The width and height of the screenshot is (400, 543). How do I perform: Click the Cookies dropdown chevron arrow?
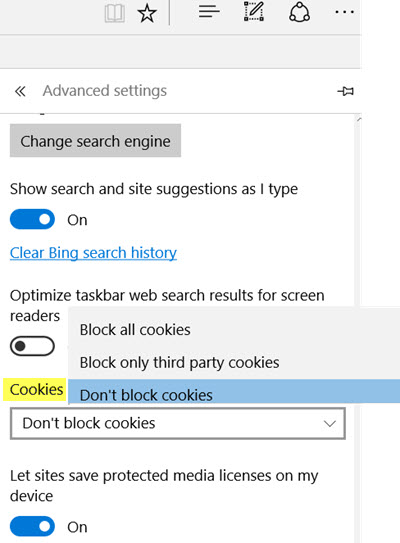(329, 424)
